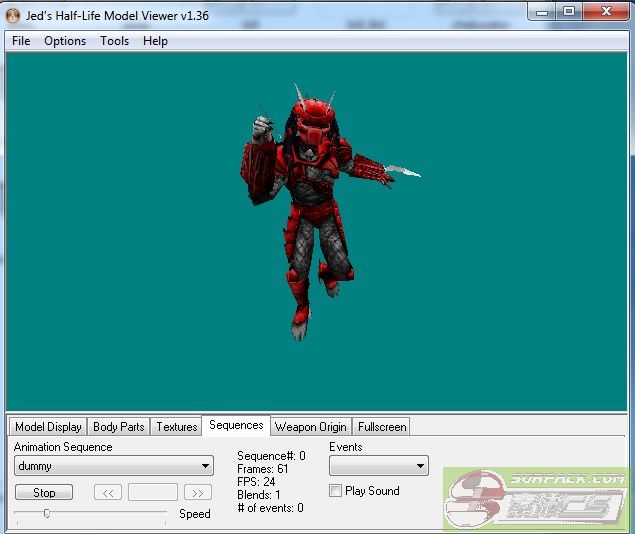Switch to the Body Parts tab
635x534 pixels.
(x=118, y=427)
